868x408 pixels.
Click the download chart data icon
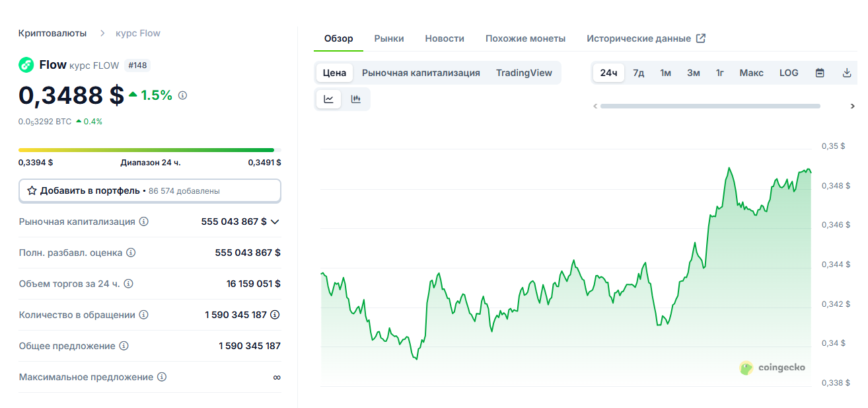(847, 73)
